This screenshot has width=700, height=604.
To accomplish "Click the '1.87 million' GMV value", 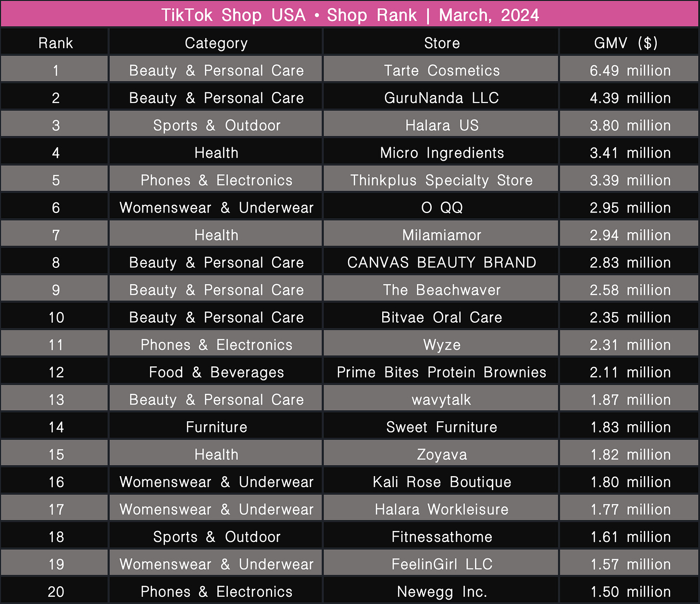I will (x=630, y=399).
